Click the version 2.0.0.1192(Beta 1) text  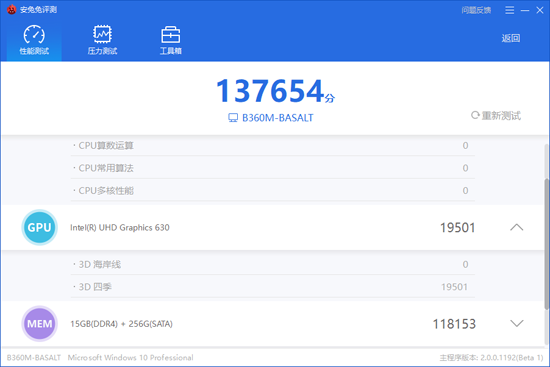coord(511,358)
